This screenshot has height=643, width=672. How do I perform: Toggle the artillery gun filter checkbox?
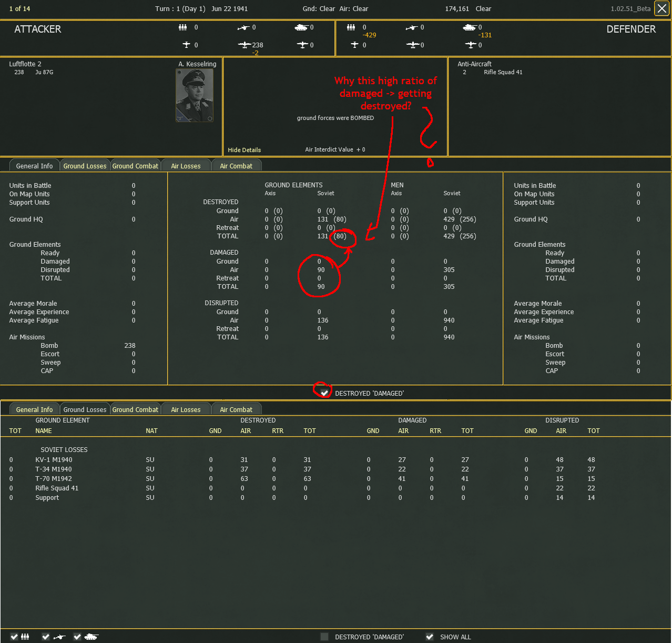coord(46,637)
